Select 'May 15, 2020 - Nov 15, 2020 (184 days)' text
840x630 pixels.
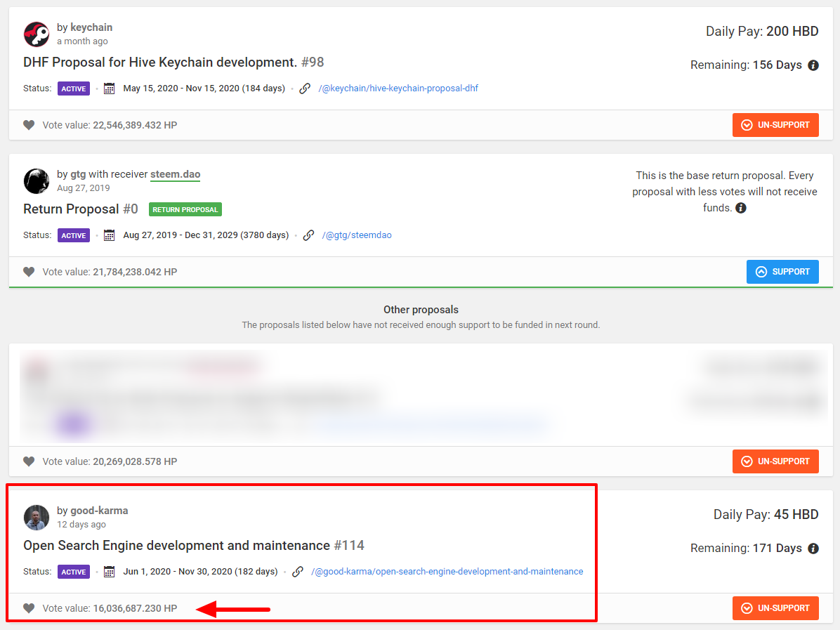pyautogui.click(x=204, y=88)
